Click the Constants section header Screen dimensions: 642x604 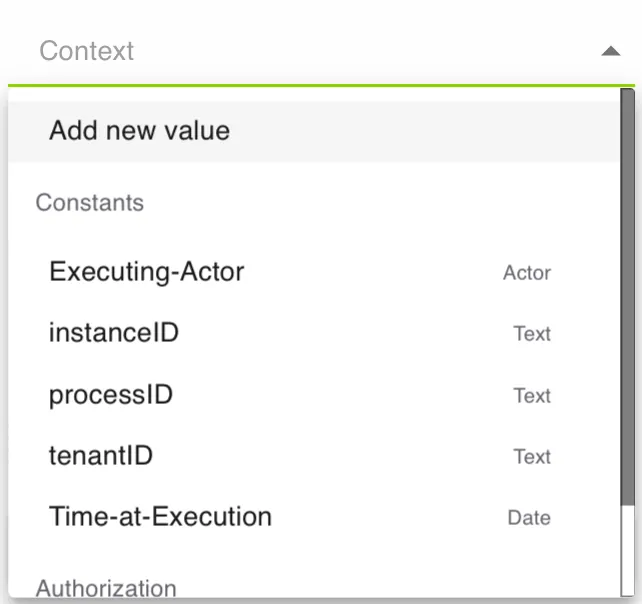click(90, 202)
